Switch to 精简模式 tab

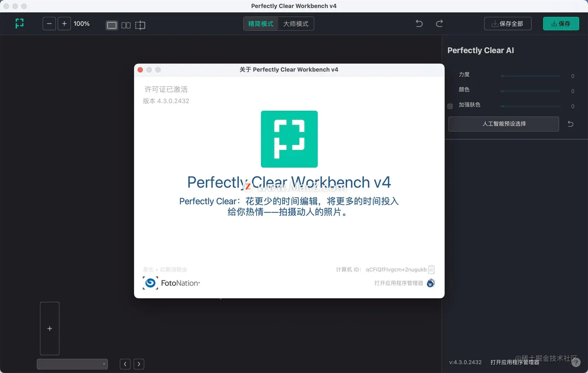point(261,24)
